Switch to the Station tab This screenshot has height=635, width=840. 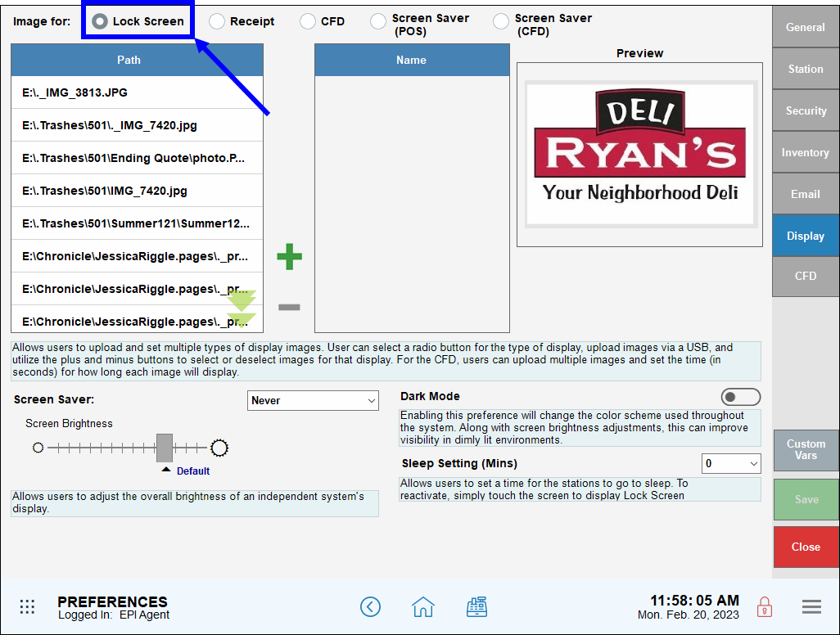805,69
